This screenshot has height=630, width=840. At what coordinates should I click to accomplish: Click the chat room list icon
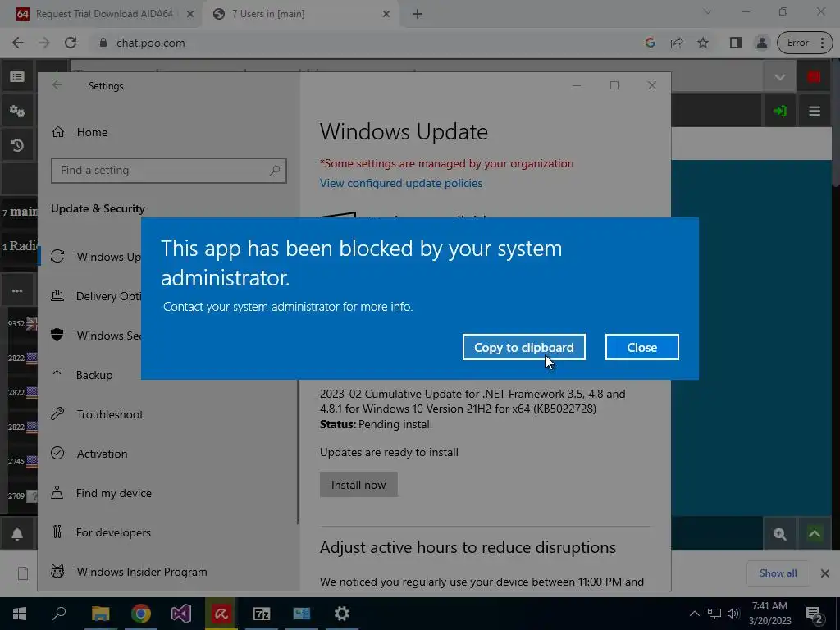point(17,76)
